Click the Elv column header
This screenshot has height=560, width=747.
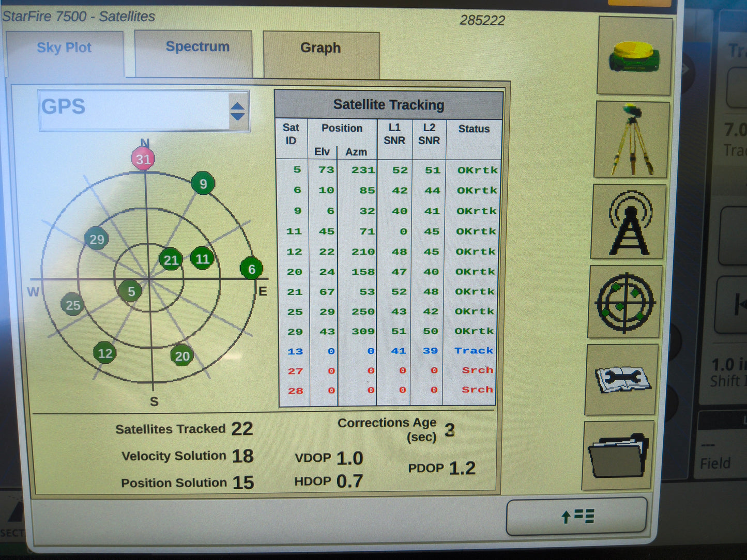pos(322,152)
